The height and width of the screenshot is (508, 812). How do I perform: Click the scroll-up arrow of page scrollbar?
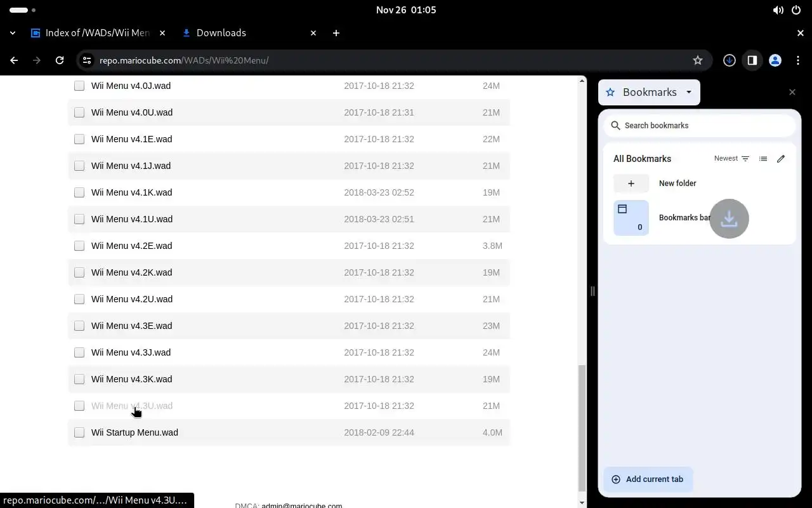[582, 80]
